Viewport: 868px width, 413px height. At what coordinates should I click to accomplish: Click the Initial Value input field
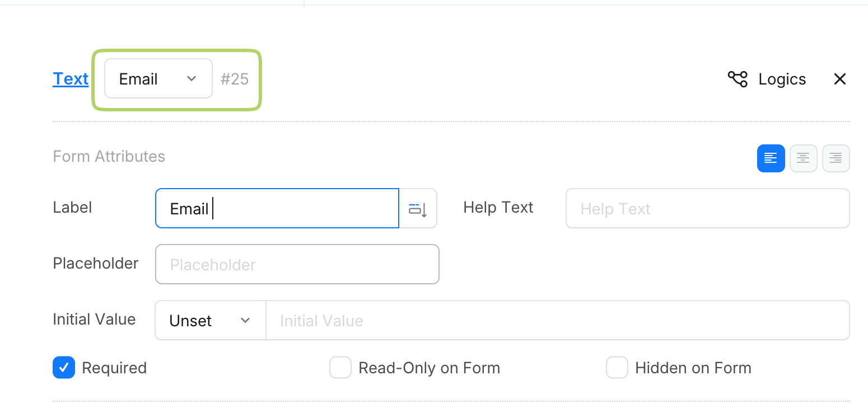[557, 321]
